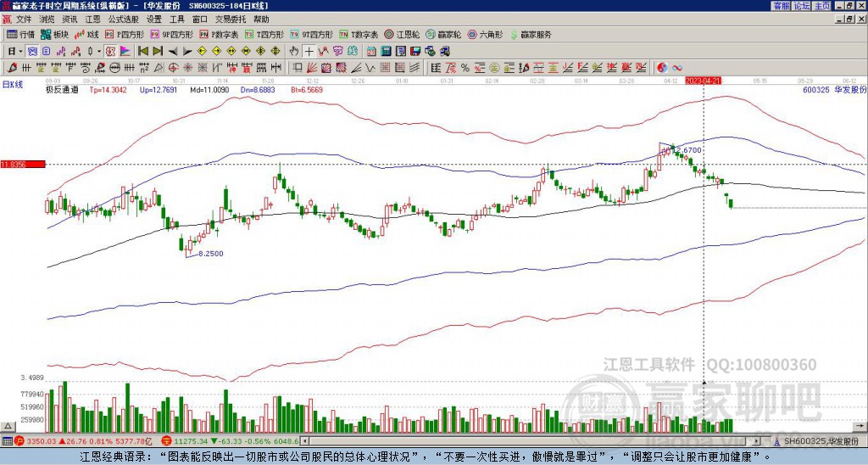Click the Tp=14.3042 value
Screen dimensions: 868x465
108,89
